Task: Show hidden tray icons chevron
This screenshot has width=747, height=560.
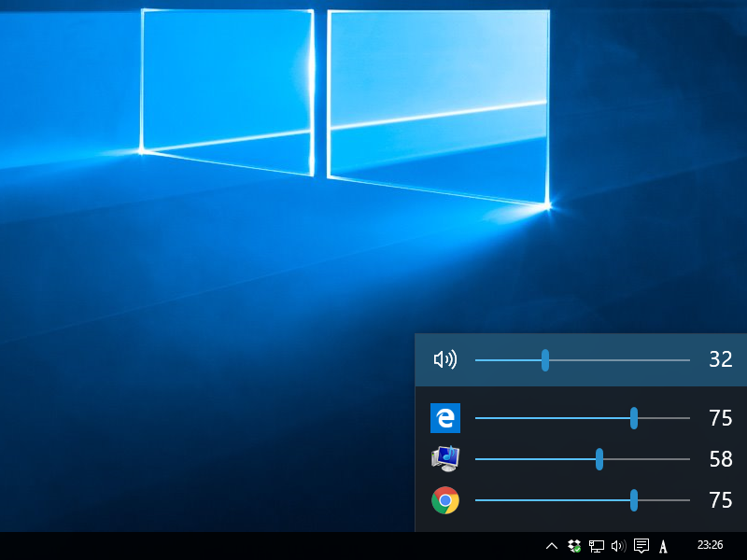Action: (x=552, y=546)
